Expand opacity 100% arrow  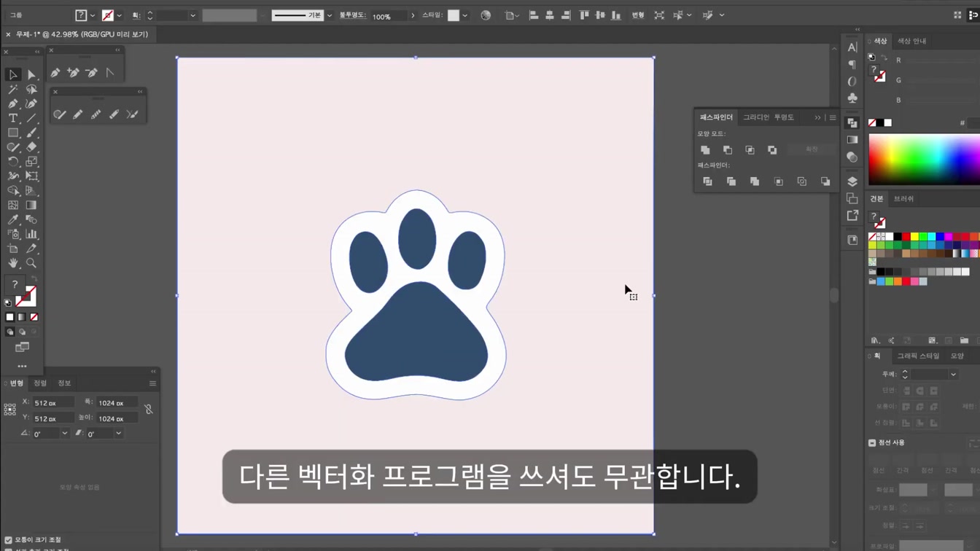pyautogui.click(x=413, y=15)
